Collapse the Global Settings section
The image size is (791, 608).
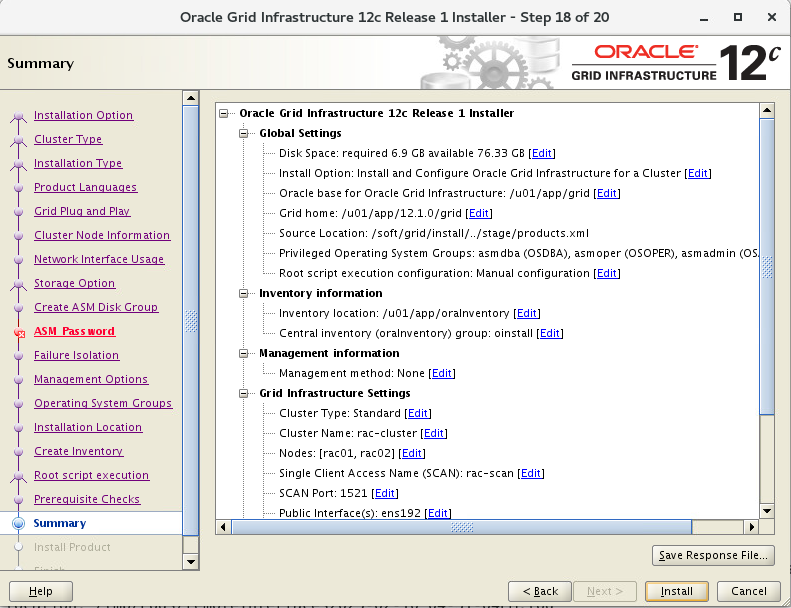(x=244, y=134)
